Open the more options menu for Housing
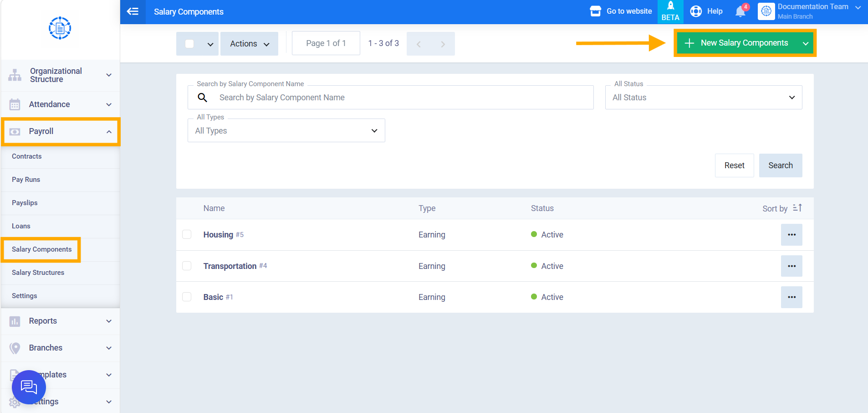The image size is (868, 413). (x=791, y=235)
